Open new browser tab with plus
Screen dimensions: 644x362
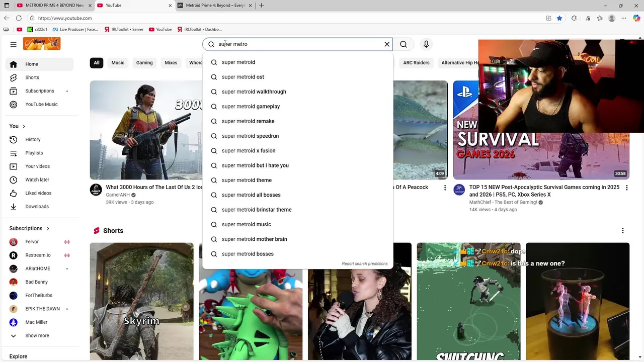[x=262, y=6]
